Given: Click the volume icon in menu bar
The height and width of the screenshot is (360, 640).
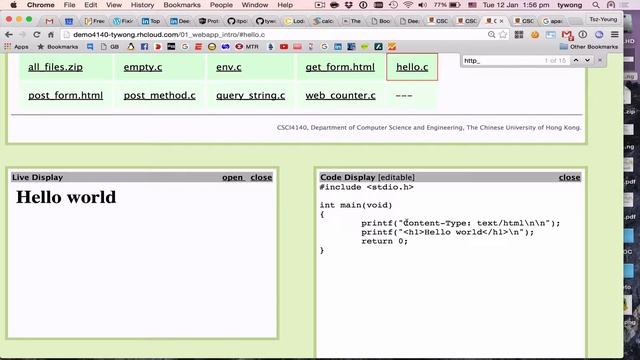Looking at the screenshot, I should click(x=422, y=5).
